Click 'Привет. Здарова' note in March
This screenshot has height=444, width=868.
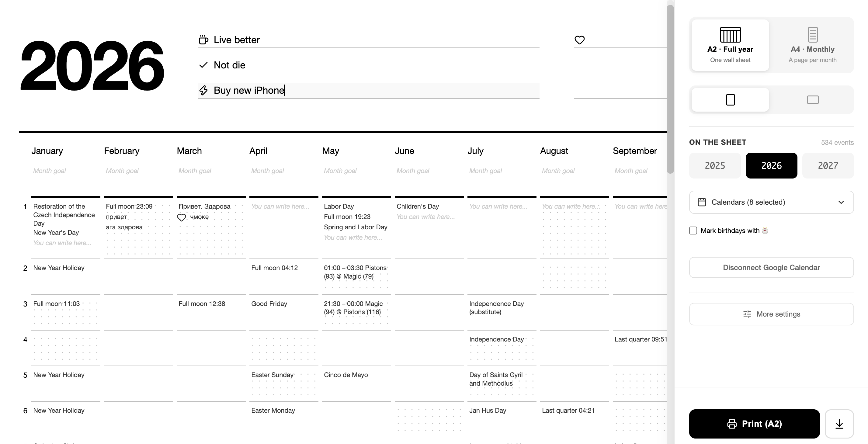tap(205, 206)
